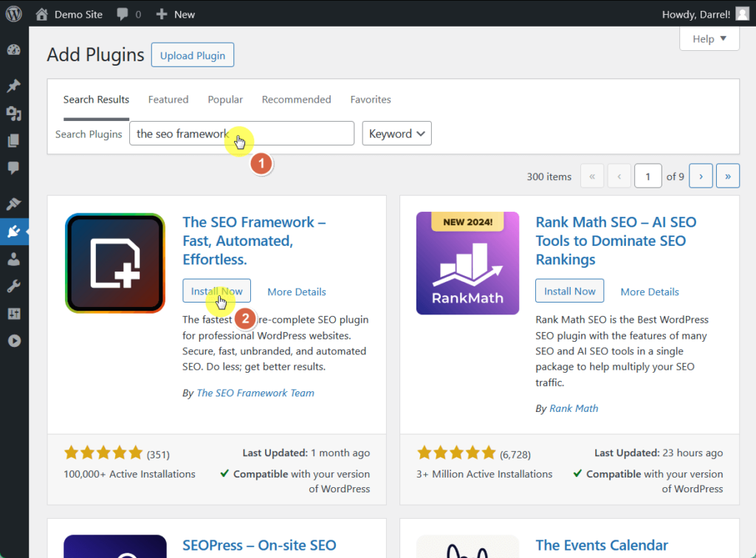Image resolution: width=756 pixels, height=558 pixels.
Task: Click the 300 items count text
Action: (549, 176)
